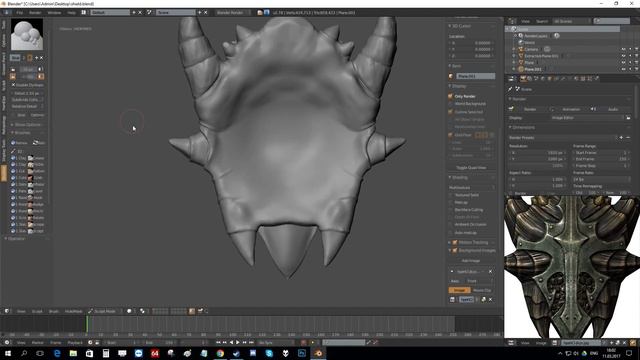Select Plane.001 object in outliner

(x=533, y=69)
